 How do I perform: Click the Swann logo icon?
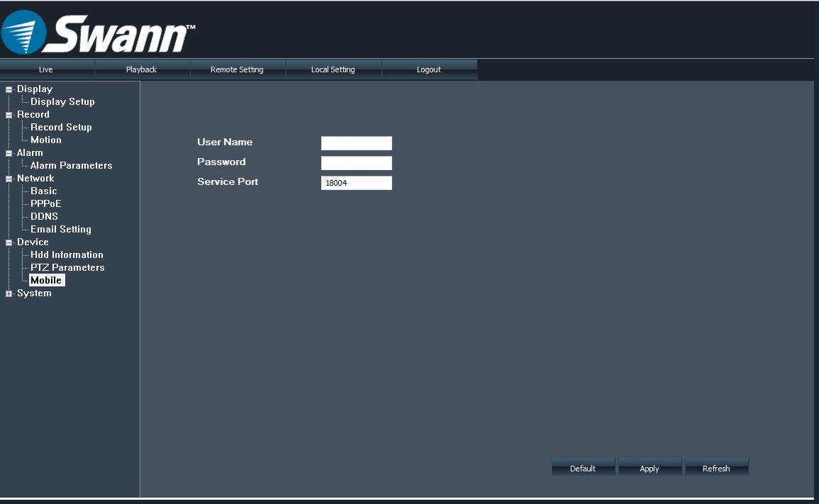pos(25,32)
